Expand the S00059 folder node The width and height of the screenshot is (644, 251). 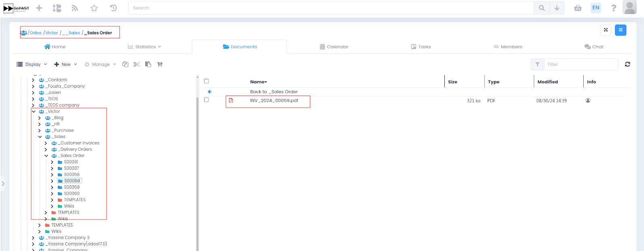[x=52, y=187]
